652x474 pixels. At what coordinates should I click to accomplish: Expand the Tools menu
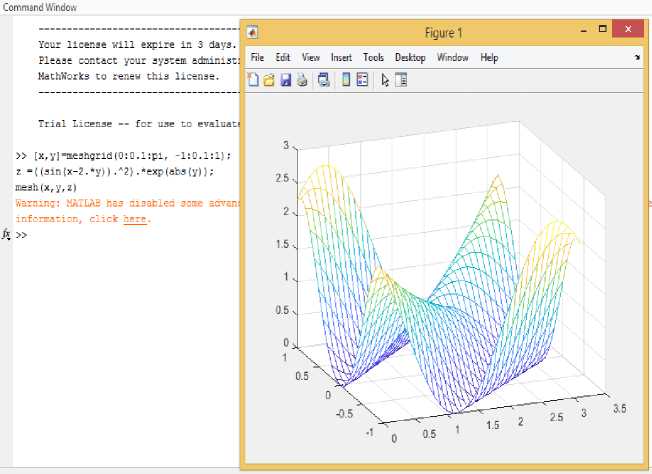tap(373, 58)
